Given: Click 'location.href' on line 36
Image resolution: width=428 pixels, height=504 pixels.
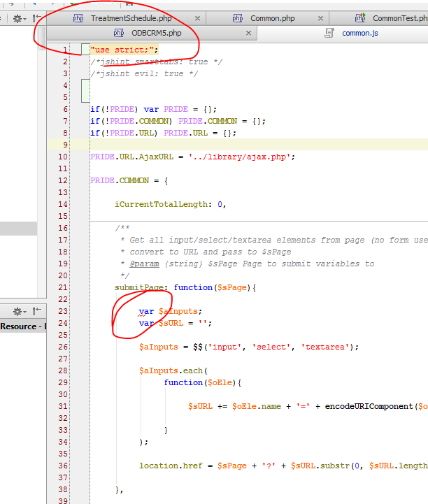Looking at the screenshot, I should coord(171,466).
